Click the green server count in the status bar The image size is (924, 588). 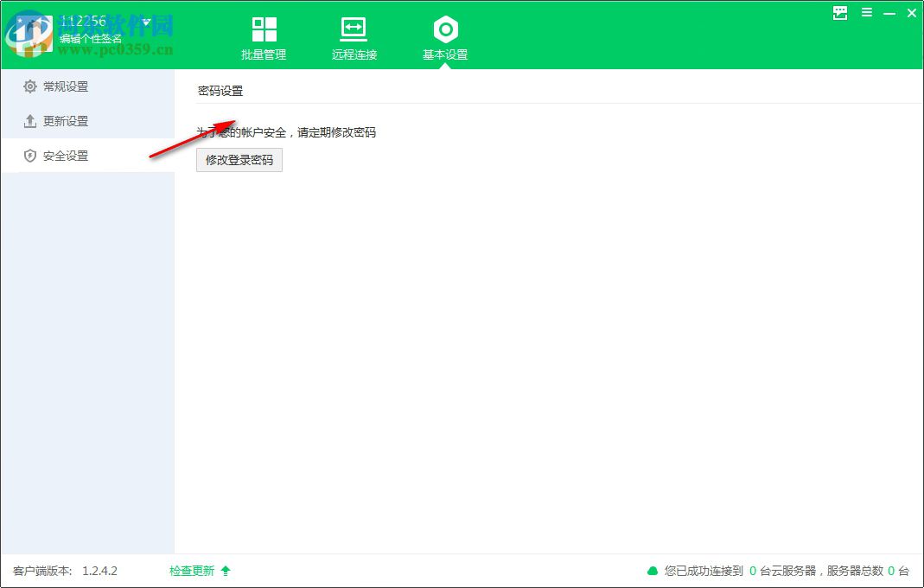coord(754,571)
